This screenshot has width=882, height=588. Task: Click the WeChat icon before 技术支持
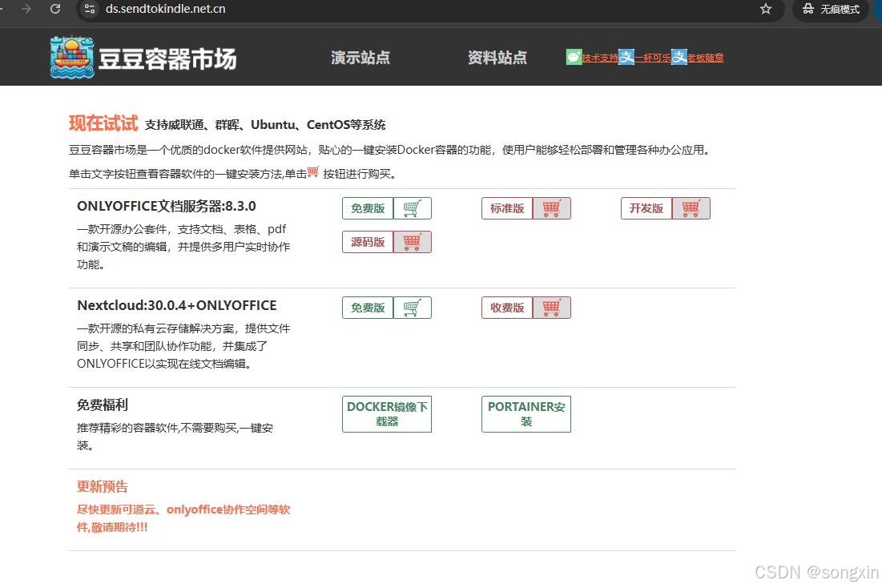[574, 57]
